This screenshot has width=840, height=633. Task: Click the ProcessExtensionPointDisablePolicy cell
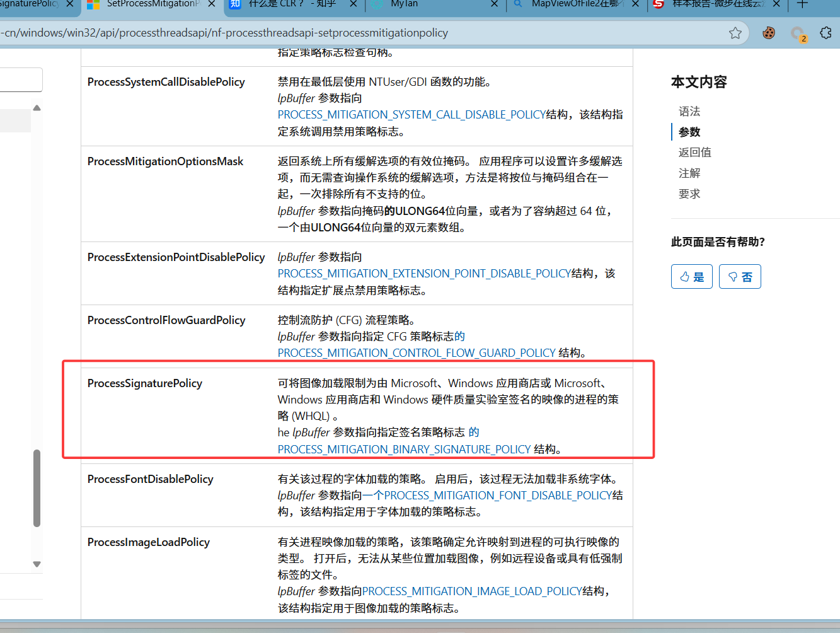pyautogui.click(x=176, y=257)
